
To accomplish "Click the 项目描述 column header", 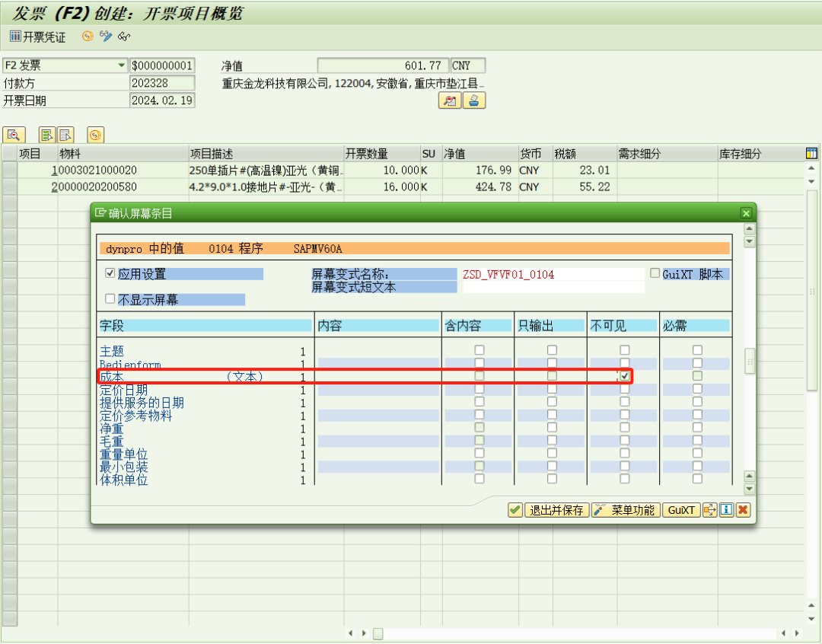I will pyautogui.click(x=266, y=154).
